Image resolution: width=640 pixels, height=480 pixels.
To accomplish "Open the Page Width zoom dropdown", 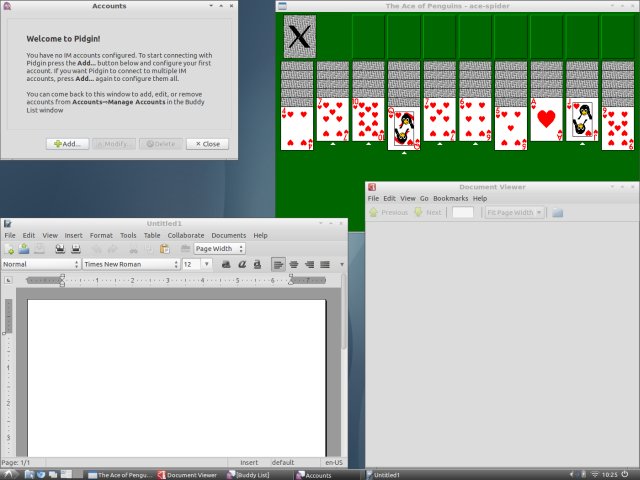I will tap(219, 249).
